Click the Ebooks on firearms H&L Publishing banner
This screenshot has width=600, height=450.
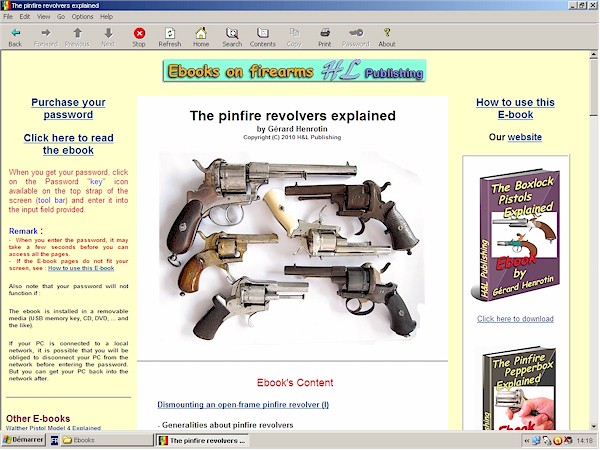click(x=294, y=70)
